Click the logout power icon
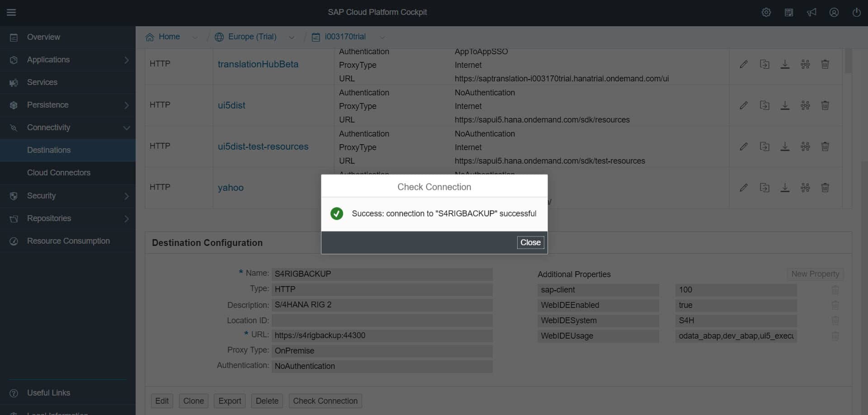868x415 pixels. point(856,12)
